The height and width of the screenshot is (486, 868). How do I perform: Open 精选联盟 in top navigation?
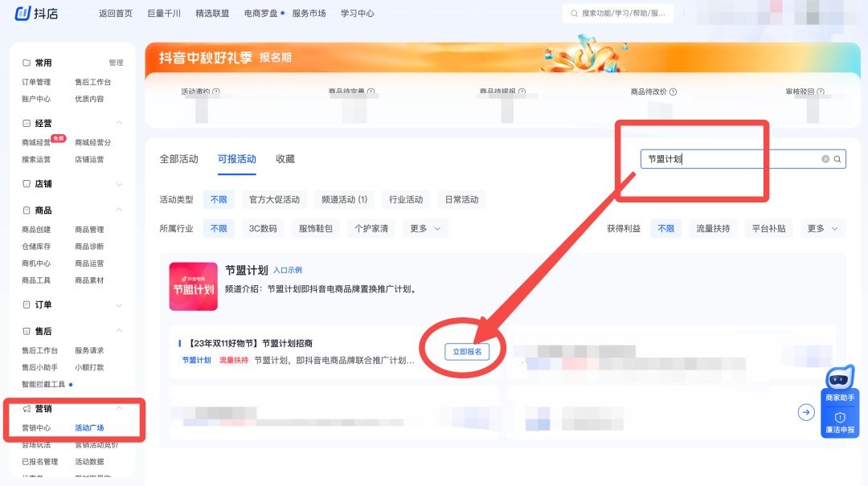tap(212, 14)
